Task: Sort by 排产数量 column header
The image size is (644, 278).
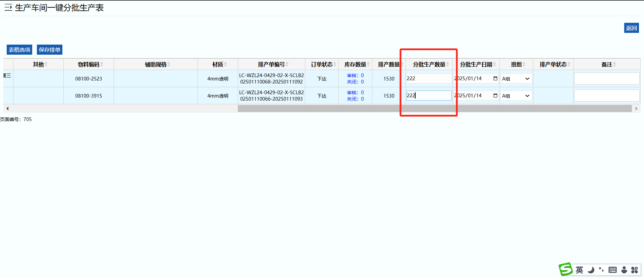Action: coord(389,64)
